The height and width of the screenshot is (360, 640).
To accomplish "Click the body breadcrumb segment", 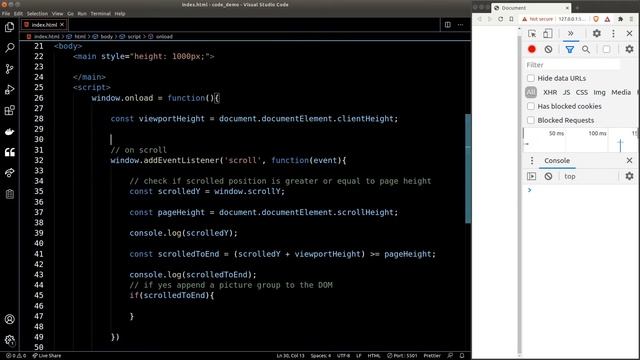I will (106, 37).
